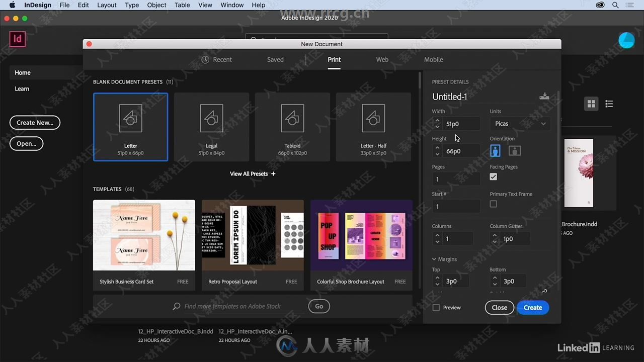This screenshot has height=362, width=644.
Task: Switch to the Recent tab
Action: tap(217, 59)
